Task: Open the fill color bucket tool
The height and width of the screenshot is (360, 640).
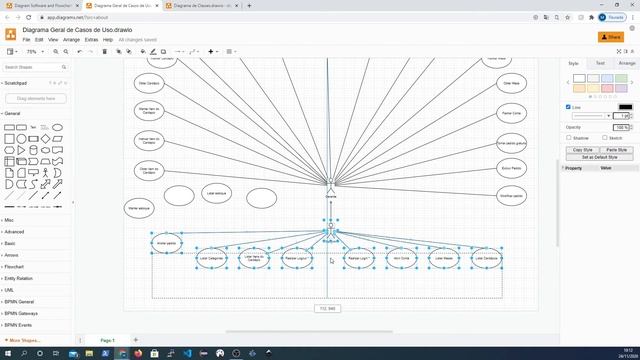Action: (143, 52)
